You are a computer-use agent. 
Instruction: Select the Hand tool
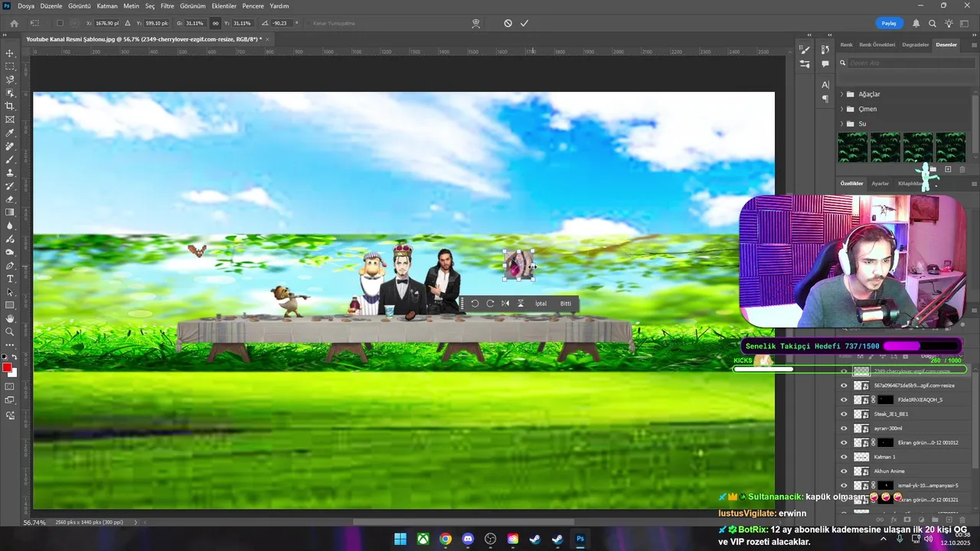[x=10, y=318]
